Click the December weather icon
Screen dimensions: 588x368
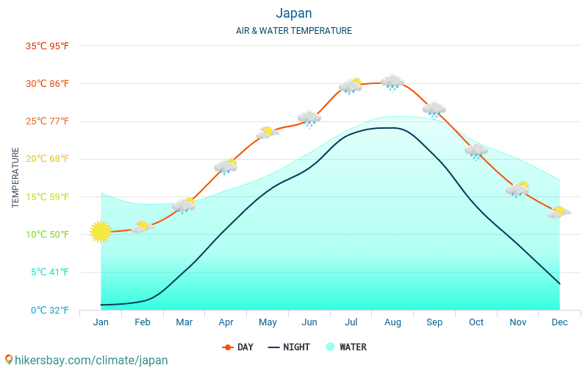click(x=559, y=212)
